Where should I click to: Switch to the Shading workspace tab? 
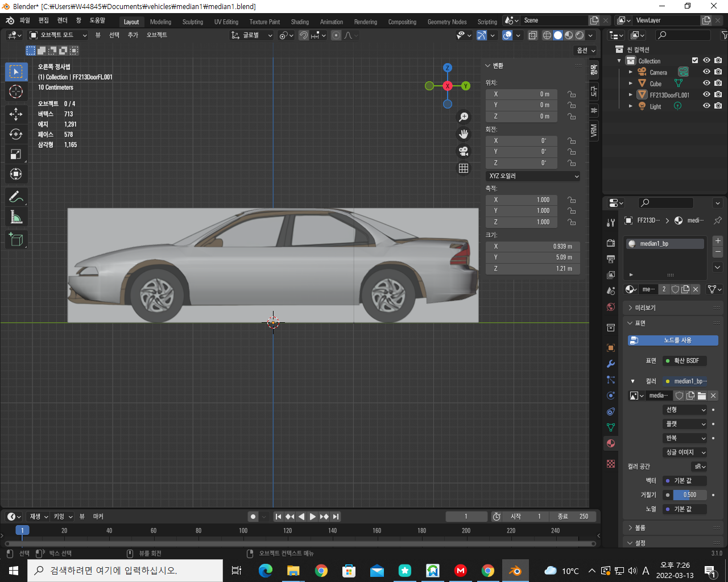pyautogui.click(x=300, y=22)
